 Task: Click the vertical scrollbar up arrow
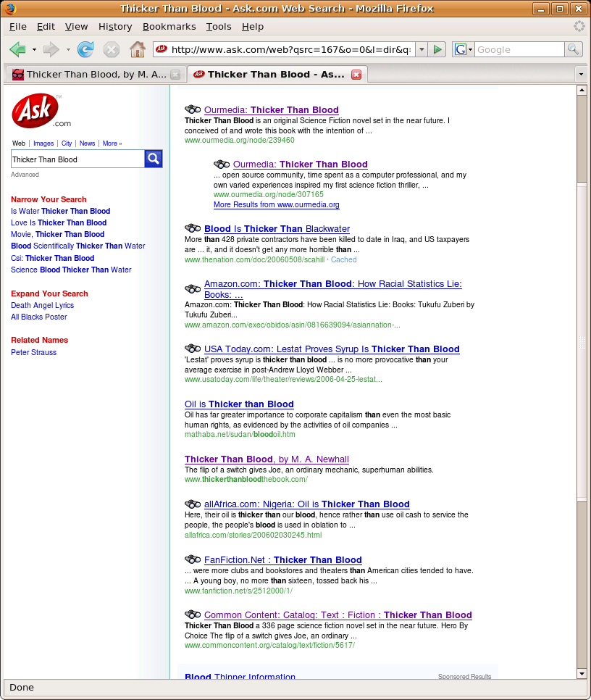pos(581,90)
